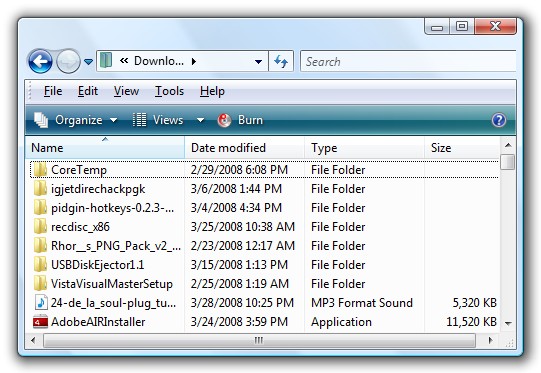Click the pidgin-hotkeys-0.2.3 folder name
The height and width of the screenshot is (373, 541).
pos(112,208)
